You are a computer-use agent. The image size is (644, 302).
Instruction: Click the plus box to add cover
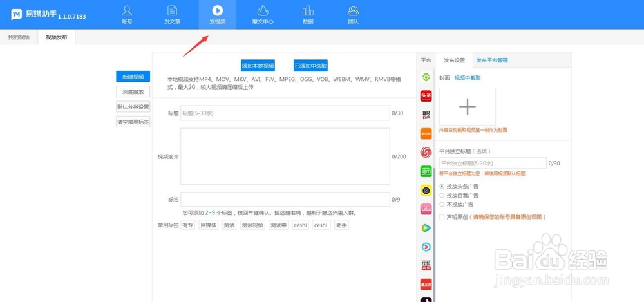pyautogui.click(x=468, y=106)
